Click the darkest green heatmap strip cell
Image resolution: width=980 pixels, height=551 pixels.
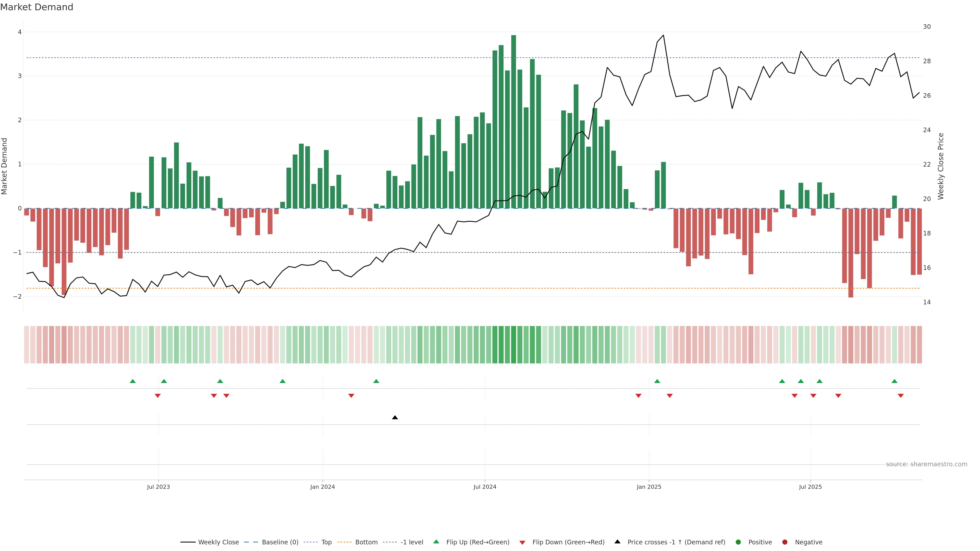click(513, 345)
